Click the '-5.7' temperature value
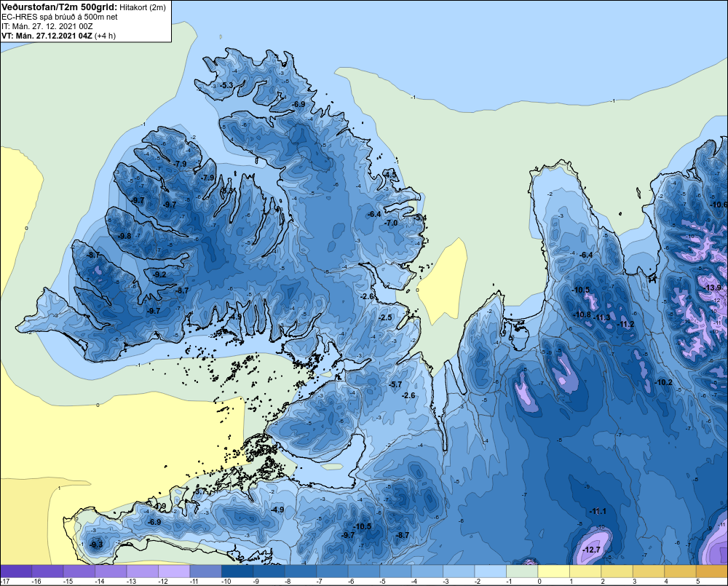The width and height of the screenshot is (728, 586). pyautogui.click(x=395, y=384)
